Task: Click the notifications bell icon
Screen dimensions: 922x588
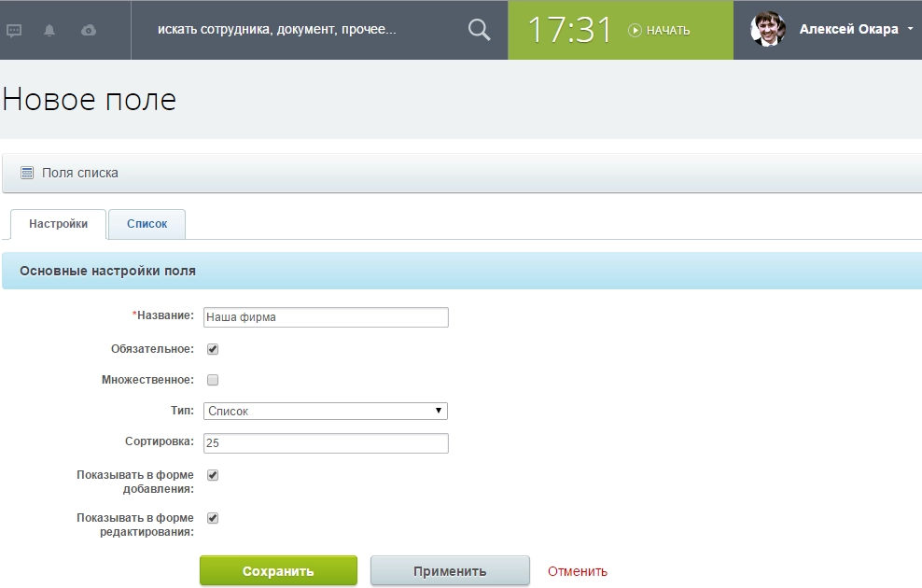Action: click(49, 30)
